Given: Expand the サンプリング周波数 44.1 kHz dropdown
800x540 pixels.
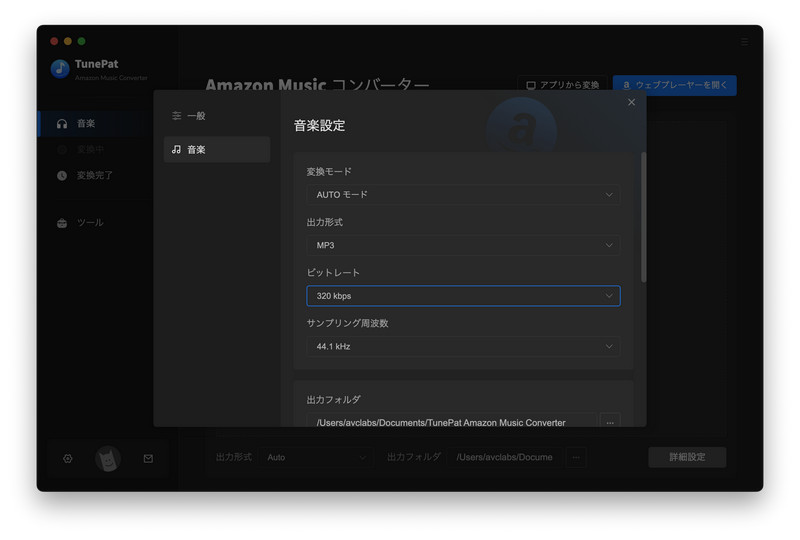Looking at the screenshot, I should coord(463,346).
